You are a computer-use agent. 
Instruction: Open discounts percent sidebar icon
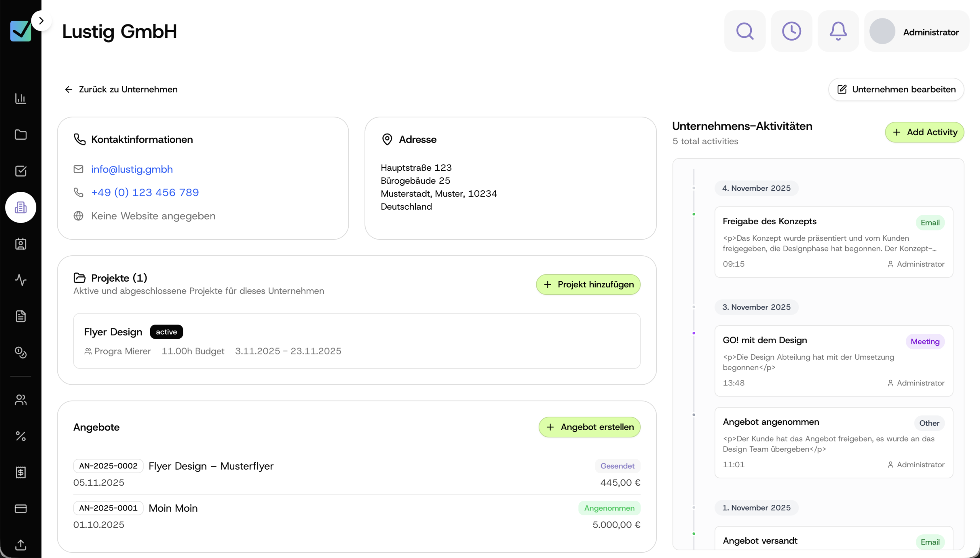click(x=21, y=436)
